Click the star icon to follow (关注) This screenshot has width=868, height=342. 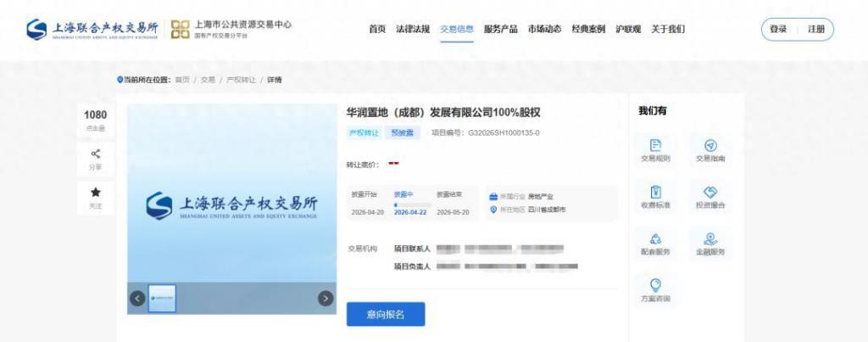[95, 193]
